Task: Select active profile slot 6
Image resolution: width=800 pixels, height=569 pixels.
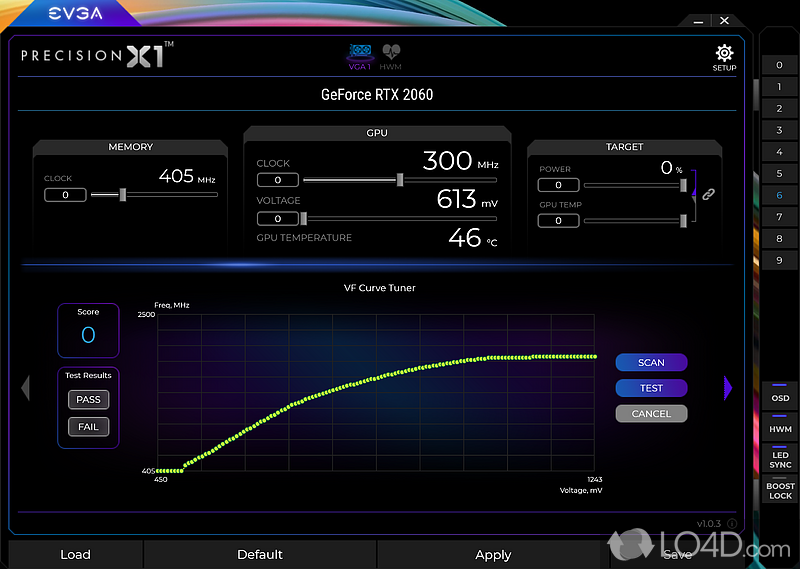Action: pyautogui.click(x=779, y=195)
